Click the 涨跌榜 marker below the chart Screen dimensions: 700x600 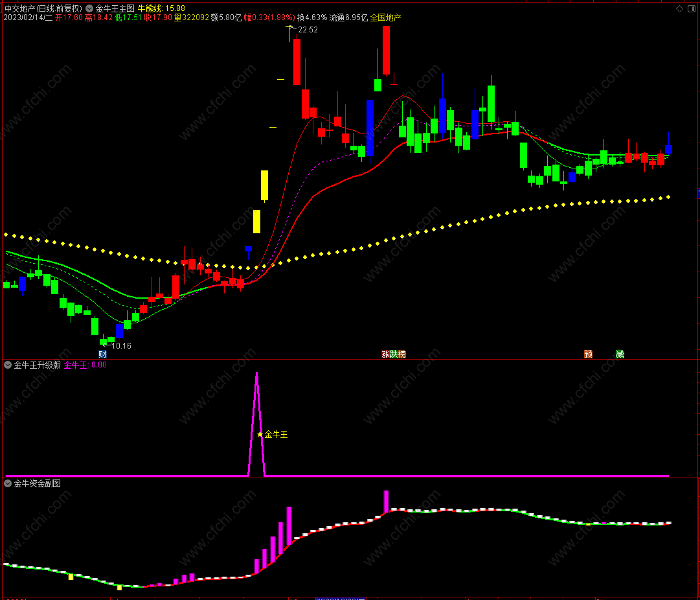(x=393, y=354)
